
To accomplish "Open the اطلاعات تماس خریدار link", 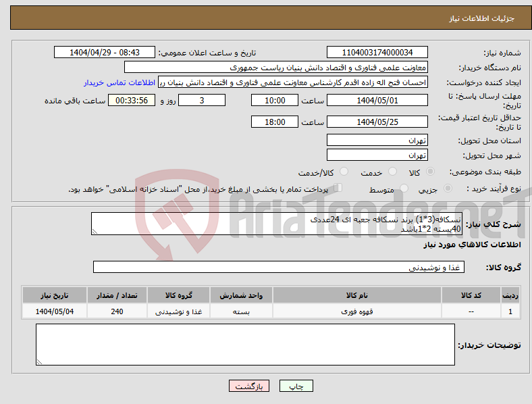I will (x=119, y=82).
